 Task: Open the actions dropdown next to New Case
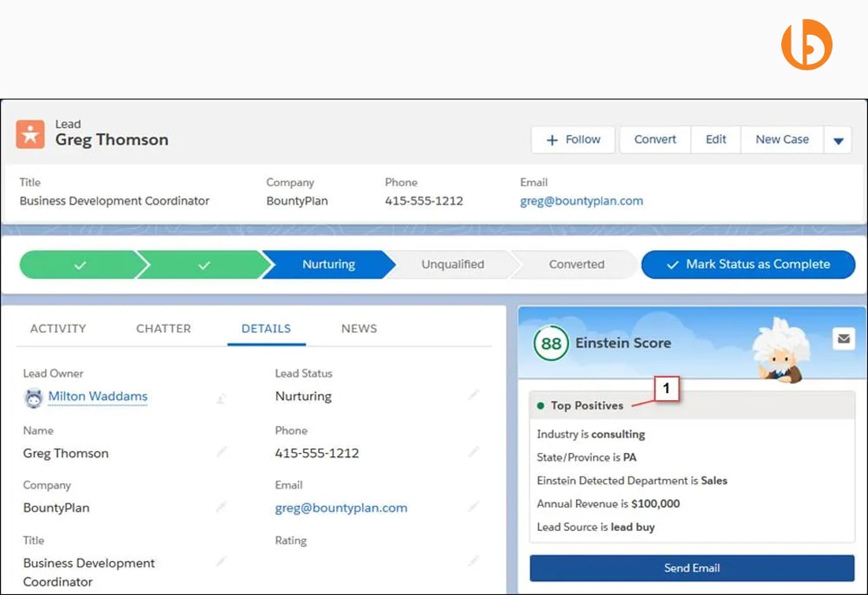pos(838,140)
